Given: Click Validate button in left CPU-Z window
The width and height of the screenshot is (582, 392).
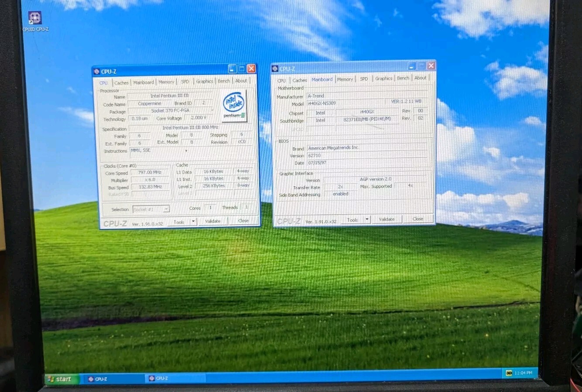Looking at the screenshot, I should point(213,221).
